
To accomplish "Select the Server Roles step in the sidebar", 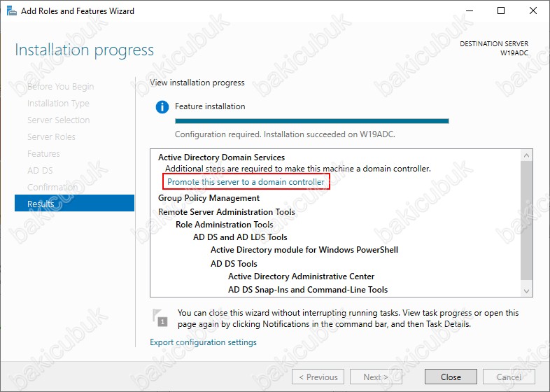I will 51,137.
